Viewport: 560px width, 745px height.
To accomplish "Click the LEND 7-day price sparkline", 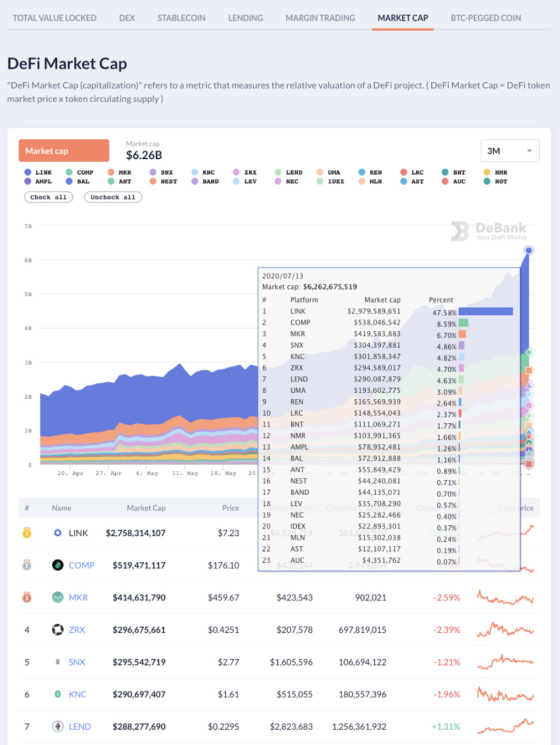I will coord(505,727).
